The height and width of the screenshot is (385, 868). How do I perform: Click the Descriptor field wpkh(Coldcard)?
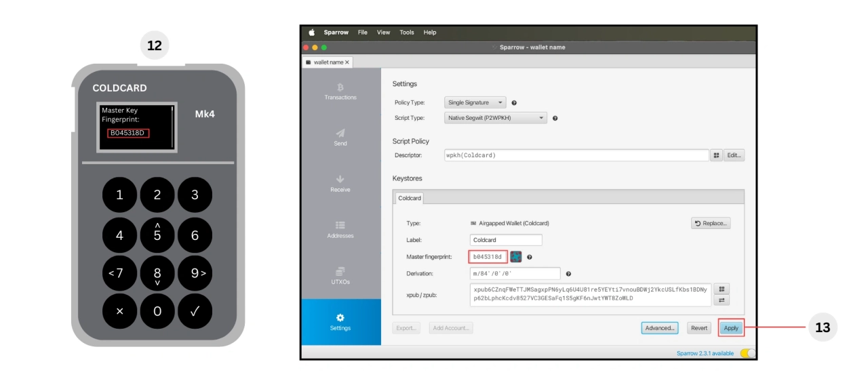coord(576,155)
